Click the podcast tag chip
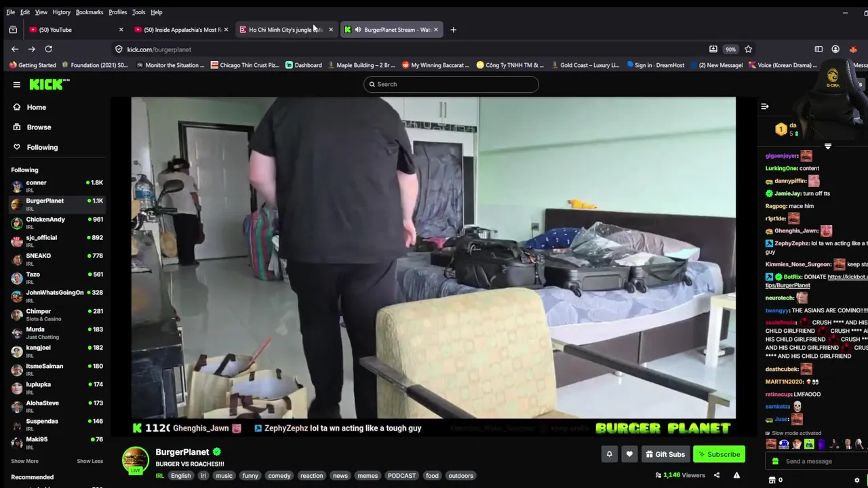The height and width of the screenshot is (488, 868). (x=401, y=476)
